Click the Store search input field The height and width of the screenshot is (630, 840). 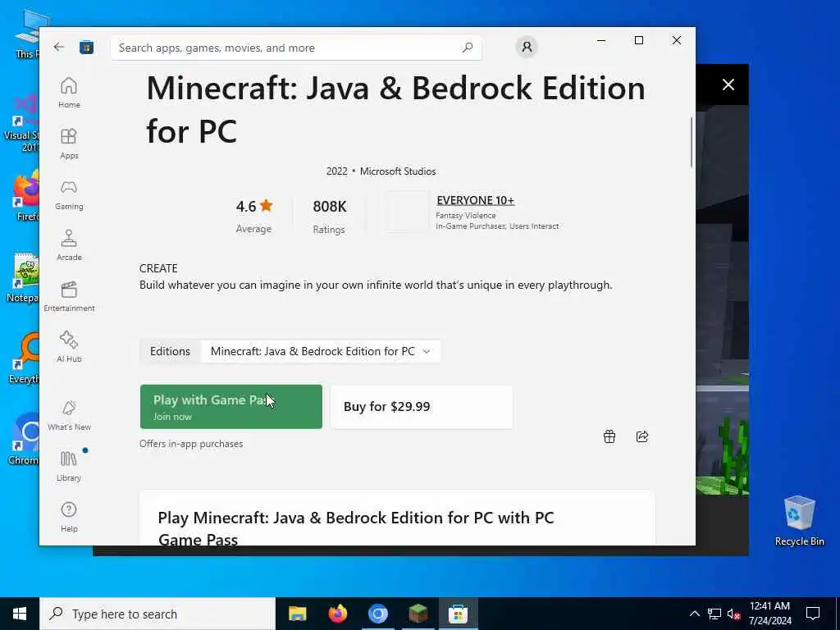click(295, 48)
